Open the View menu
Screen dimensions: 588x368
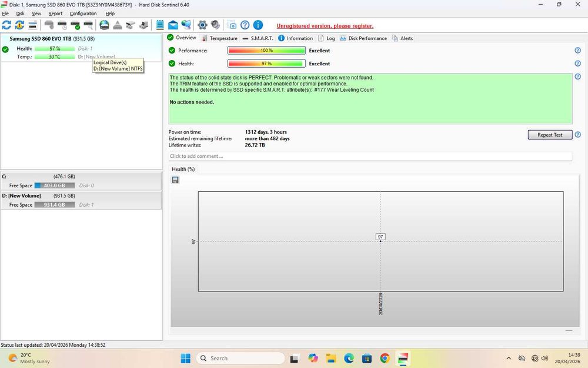point(36,14)
